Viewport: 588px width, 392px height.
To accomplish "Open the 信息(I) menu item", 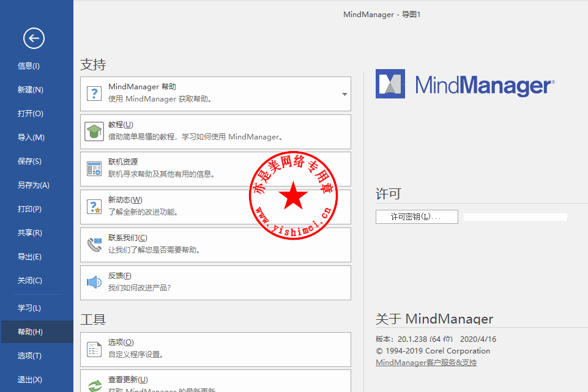I will tap(29, 66).
